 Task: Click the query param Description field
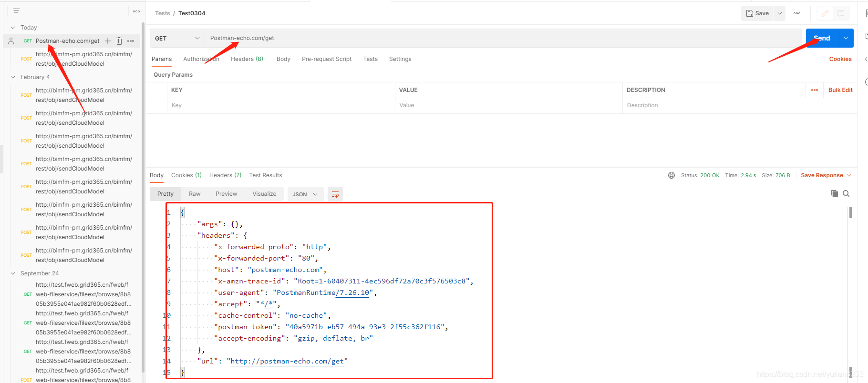[739, 105]
